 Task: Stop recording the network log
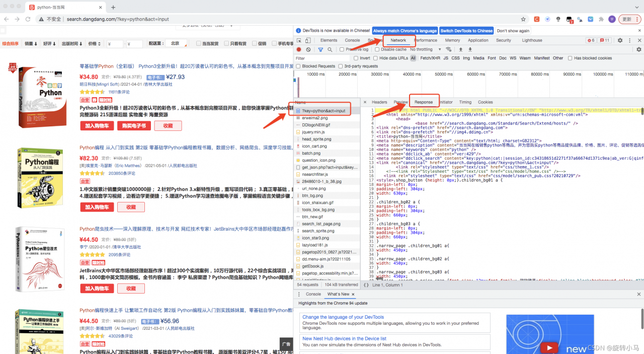299,49
